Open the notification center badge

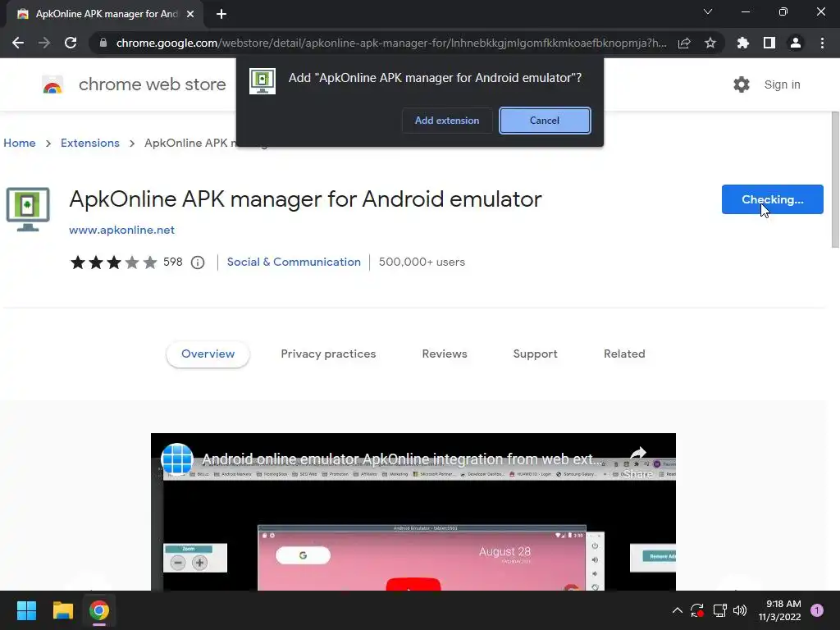[816, 610]
